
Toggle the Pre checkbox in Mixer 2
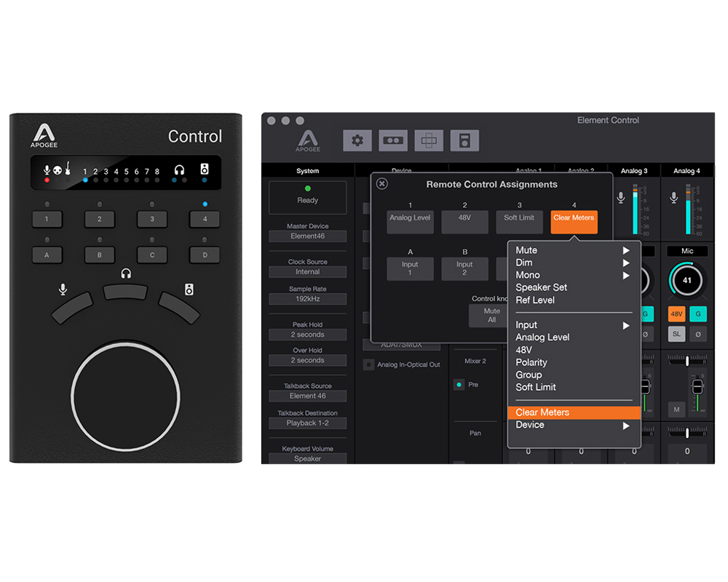pyautogui.click(x=459, y=385)
